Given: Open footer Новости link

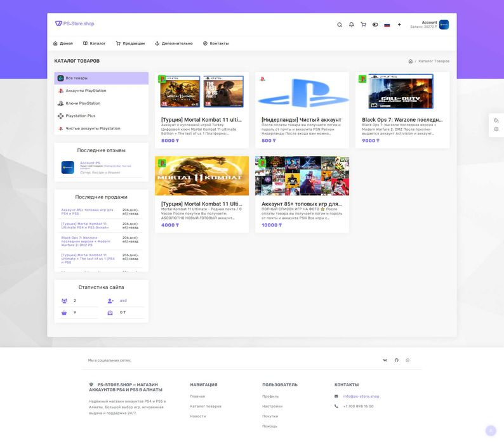Looking at the screenshot, I should tap(197, 416).
